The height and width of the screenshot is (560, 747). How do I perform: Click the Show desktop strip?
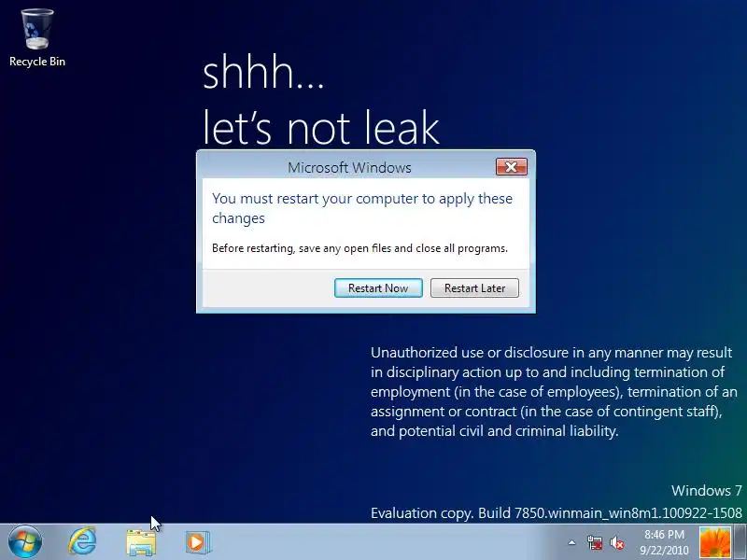[x=740, y=542]
